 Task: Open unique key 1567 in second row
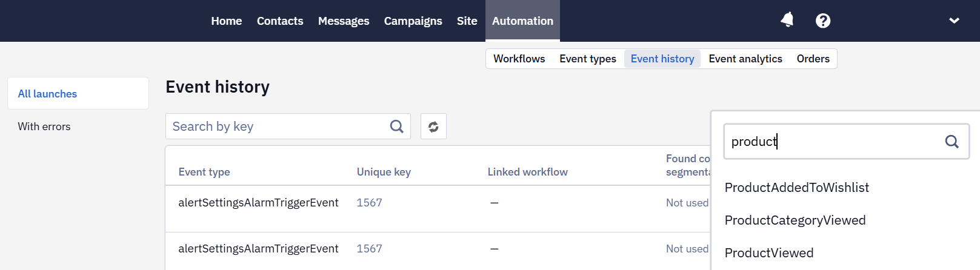(370, 249)
